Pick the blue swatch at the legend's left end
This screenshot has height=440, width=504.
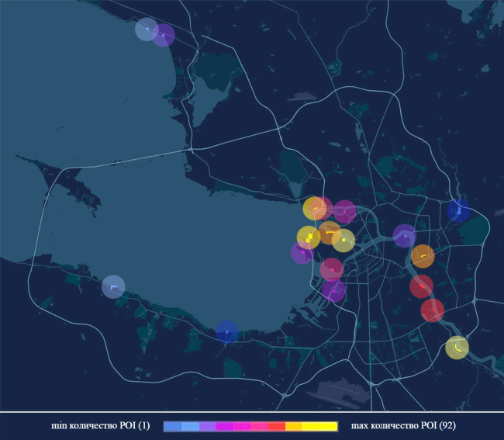point(173,426)
